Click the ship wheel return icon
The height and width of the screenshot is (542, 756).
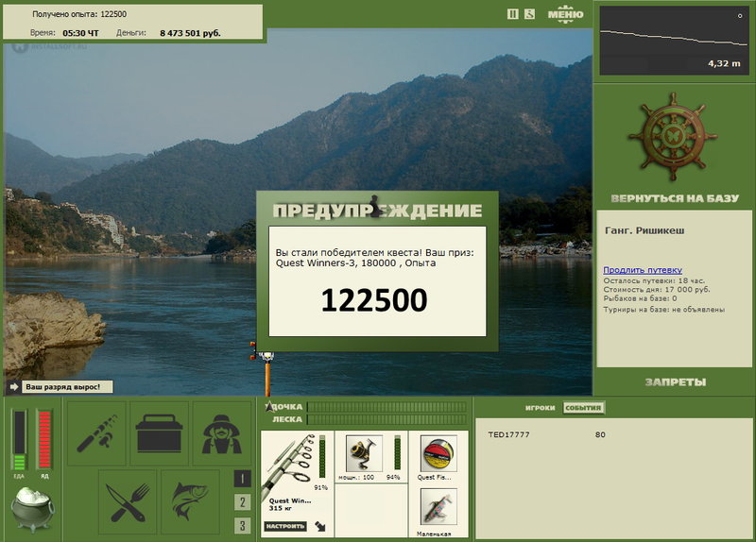pyautogui.click(x=673, y=137)
